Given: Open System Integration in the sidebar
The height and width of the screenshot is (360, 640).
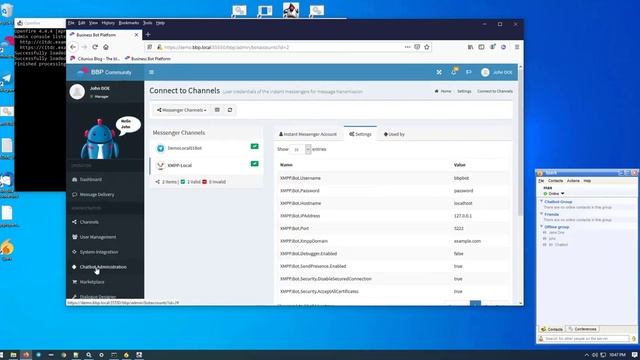Looking at the screenshot, I should [x=99, y=252].
